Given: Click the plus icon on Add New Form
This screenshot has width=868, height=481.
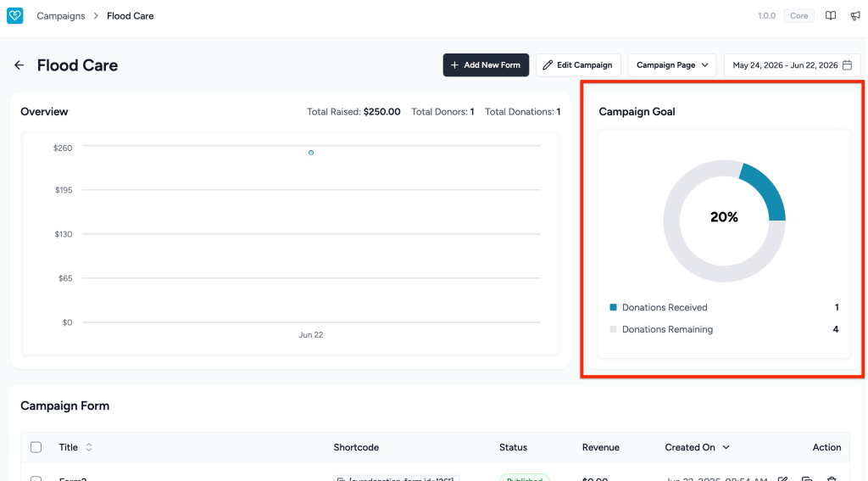Looking at the screenshot, I should tap(454, 64).
